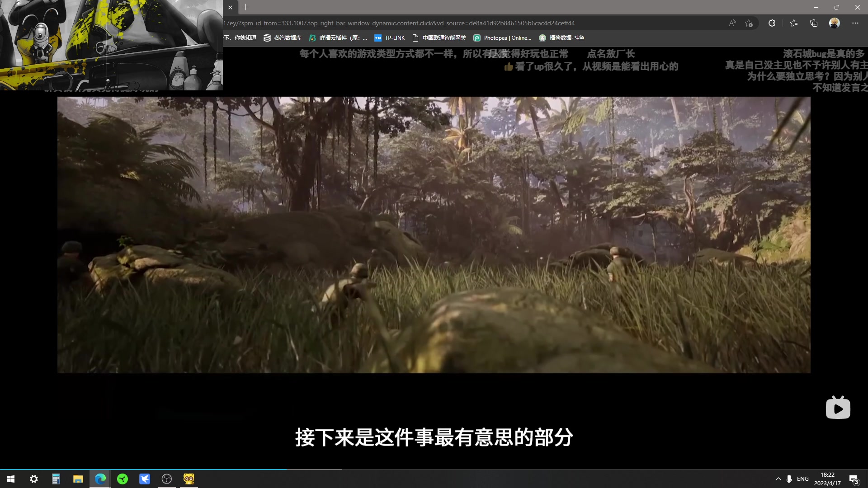
Task: Open the blue bird app in taskbar
Action: [145, 479]
